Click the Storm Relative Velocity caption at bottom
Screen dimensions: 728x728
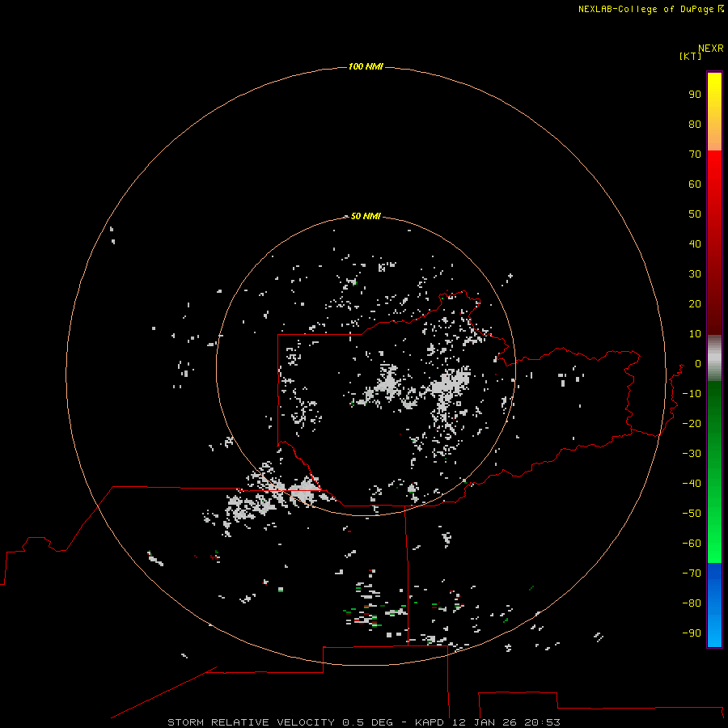click(x=364, y=722)
